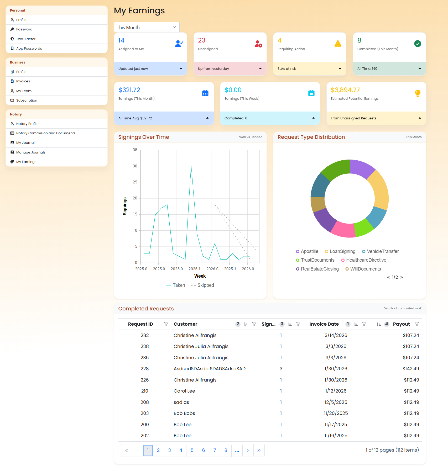
Task: Toggle the Taken series in chart legend
Action: coord(175,285)
